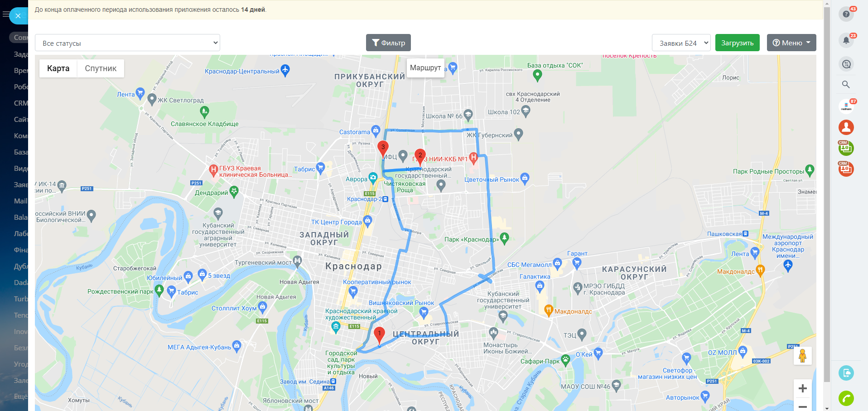Click the ТЭЦ location pin
The image size is (868, 411).
coord(582,334)
